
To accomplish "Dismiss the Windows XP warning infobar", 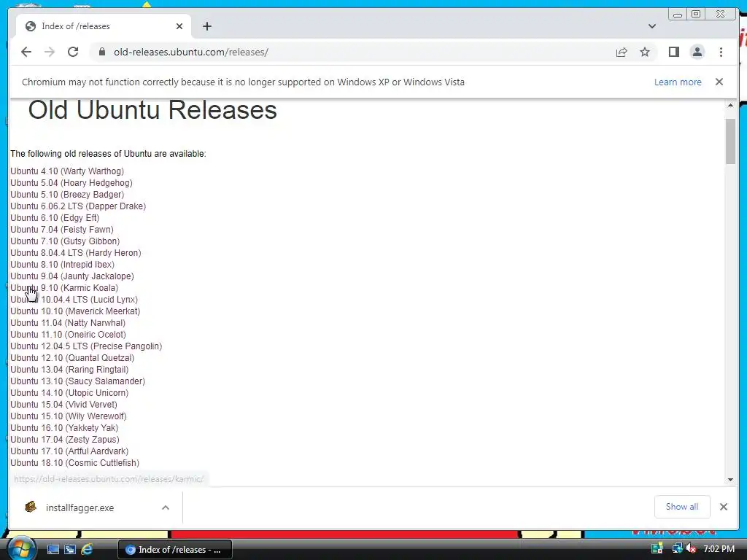I will point(719,82).
